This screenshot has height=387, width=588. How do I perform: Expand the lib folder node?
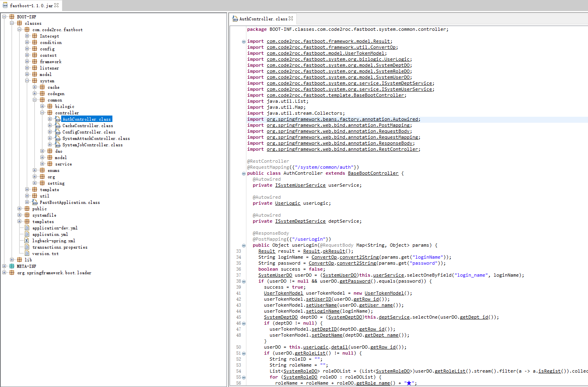(12, 260)
